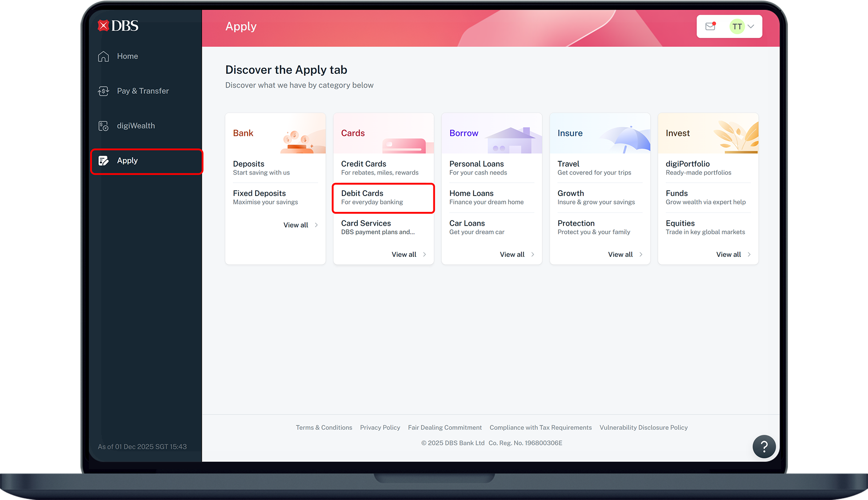868x500 pixels.
Task: Click the digiWealth sidebar icon
Action: (x=103, y=126)
